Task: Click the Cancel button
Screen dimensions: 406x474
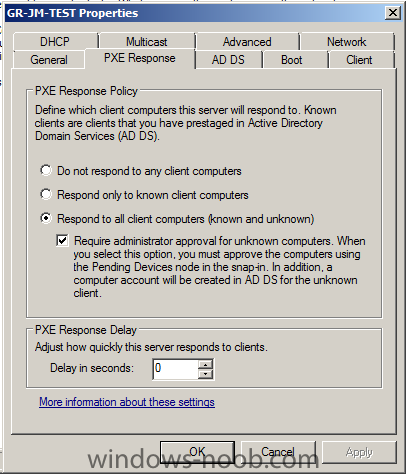Action: (x=278, y=452)
